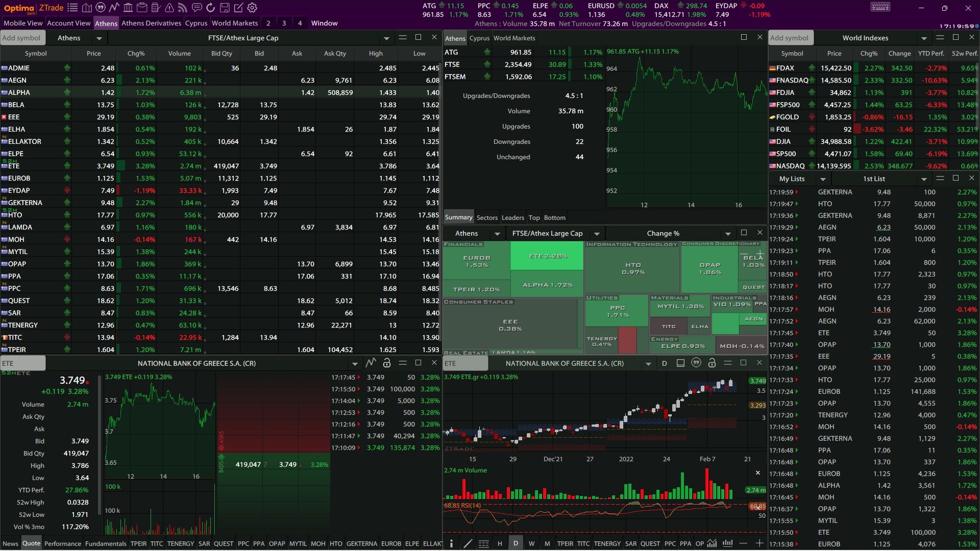Expand the Change % heatmap dropdown

point(728,234)
